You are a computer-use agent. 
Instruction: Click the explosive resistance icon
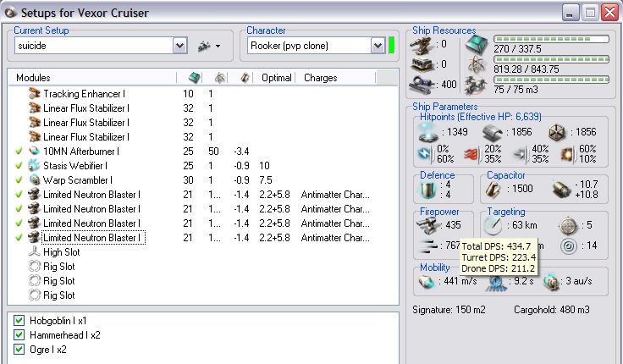(x=568, y=154)
